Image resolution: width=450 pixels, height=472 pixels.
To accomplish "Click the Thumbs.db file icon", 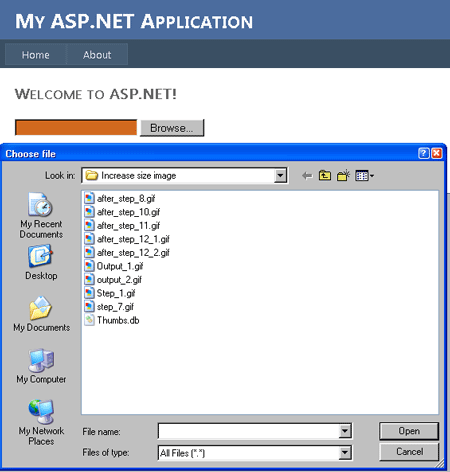I will pos(89,320).
